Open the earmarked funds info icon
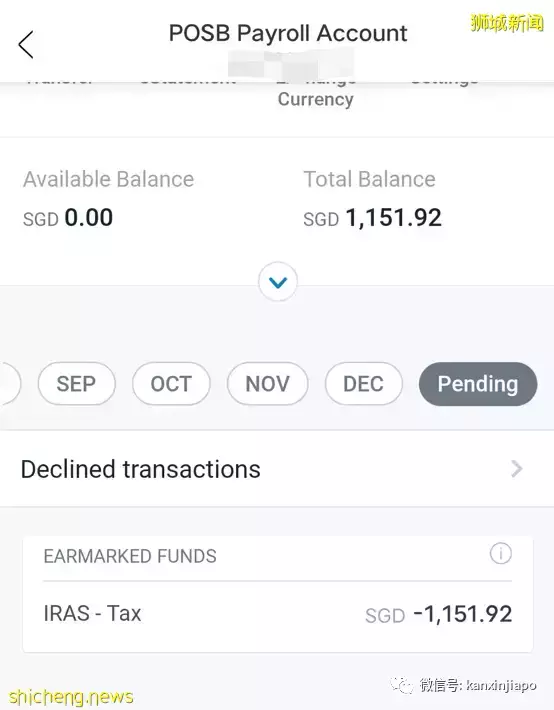 [501, 553]
